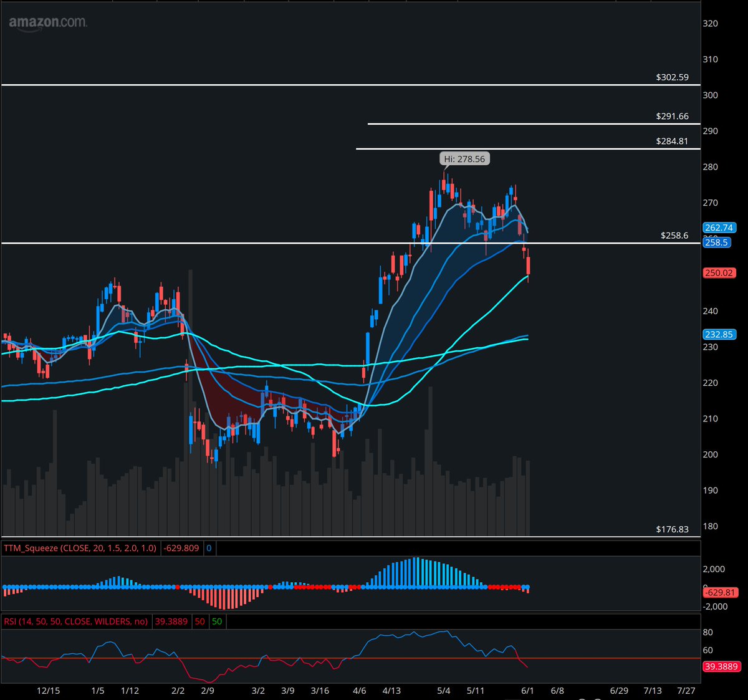
Task: Click the 258.5 moving average price tag
Action: pos(716,242)
